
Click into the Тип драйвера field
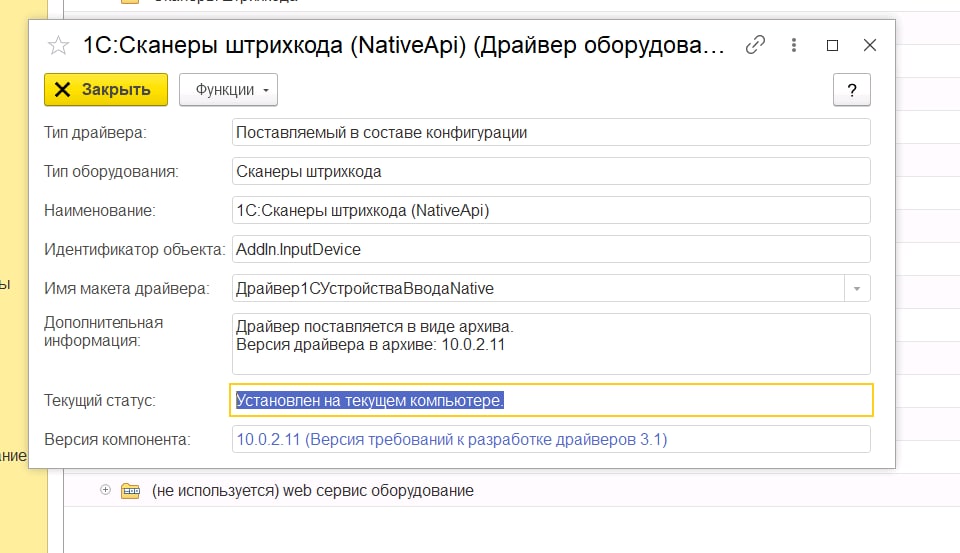point(550,132)
